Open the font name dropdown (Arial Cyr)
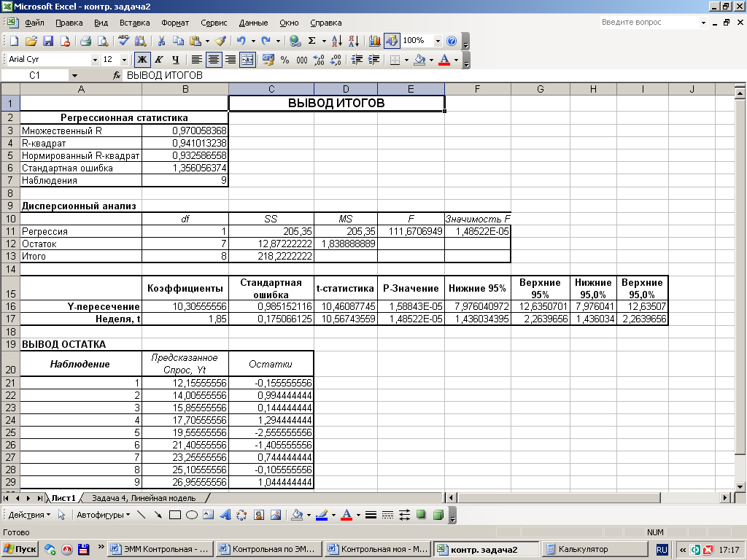 pos(95,60)
